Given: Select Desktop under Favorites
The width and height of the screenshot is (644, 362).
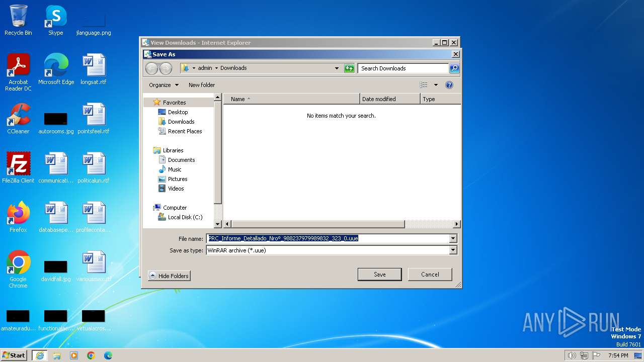Looking at the screenshot, I should point(178,112).
